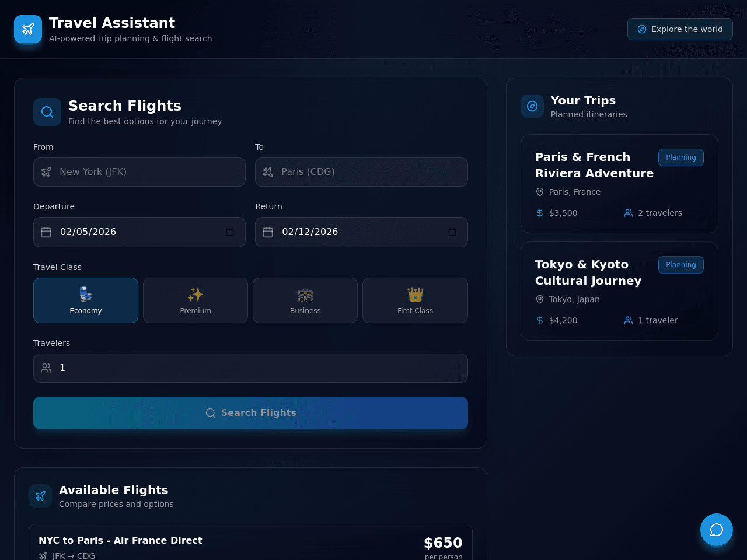Open the Return date calendar picker

pos(452,232)
